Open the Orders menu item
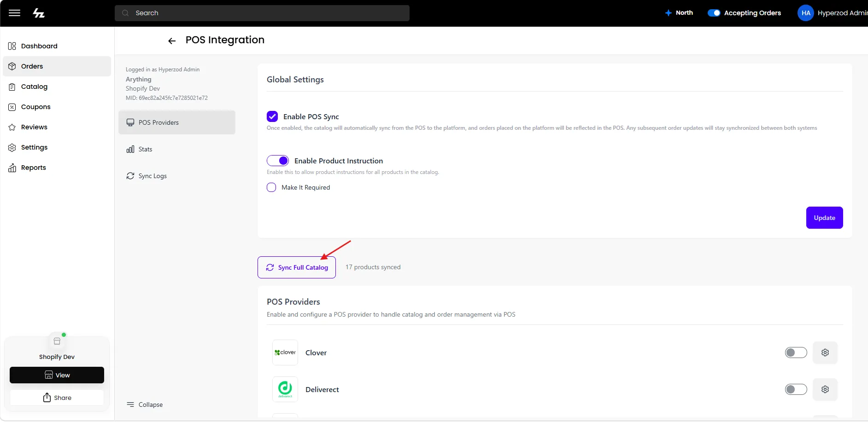 57,66
